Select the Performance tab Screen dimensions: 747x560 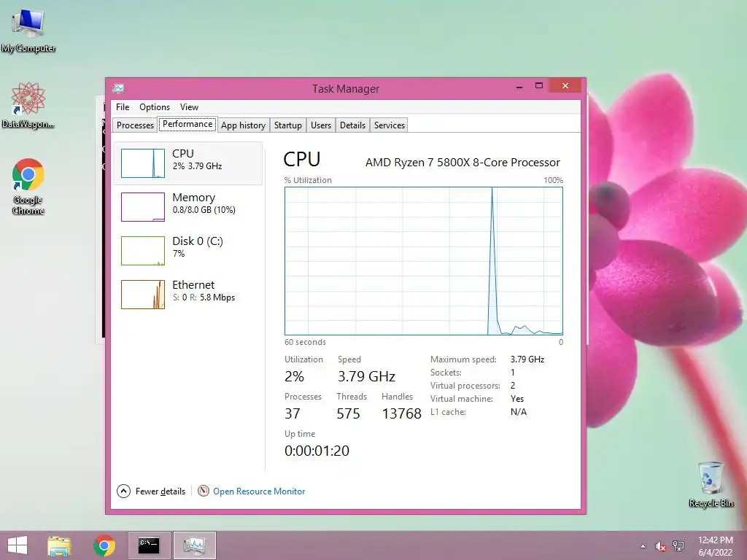187,124
